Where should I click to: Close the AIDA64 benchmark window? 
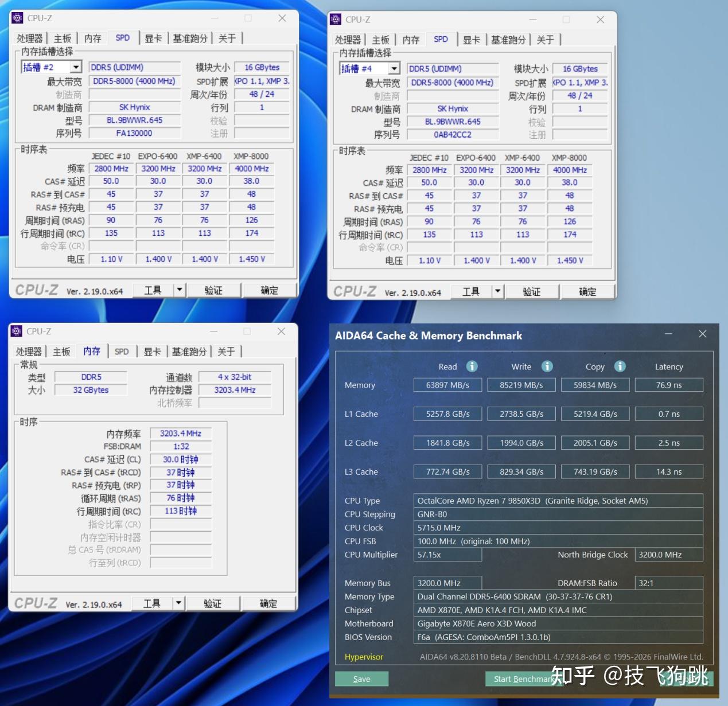point(702,334)
